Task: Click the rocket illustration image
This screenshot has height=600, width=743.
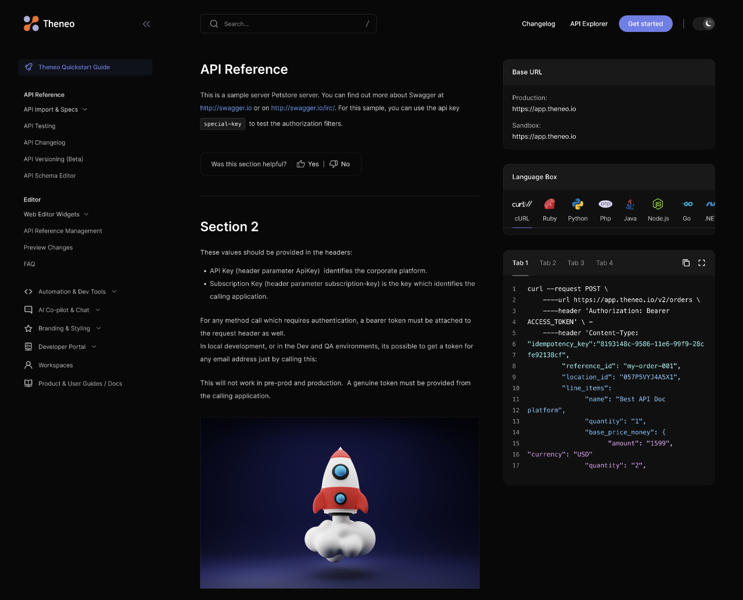Action: pyautogui.click(x=339, y=502)
